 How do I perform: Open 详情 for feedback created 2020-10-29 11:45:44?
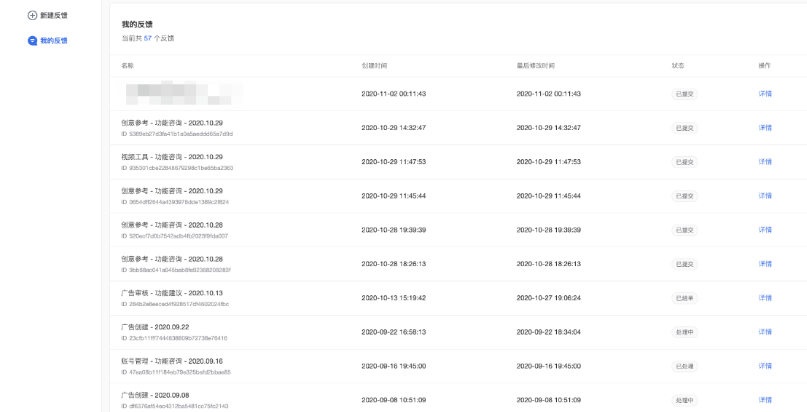point(765,196)
